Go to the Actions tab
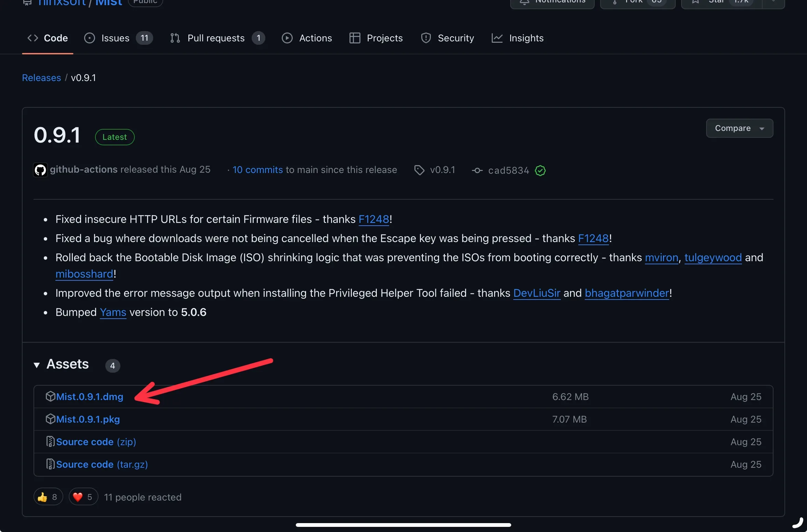The height and width of the screenshot is (532, 807). click(307, 38)
